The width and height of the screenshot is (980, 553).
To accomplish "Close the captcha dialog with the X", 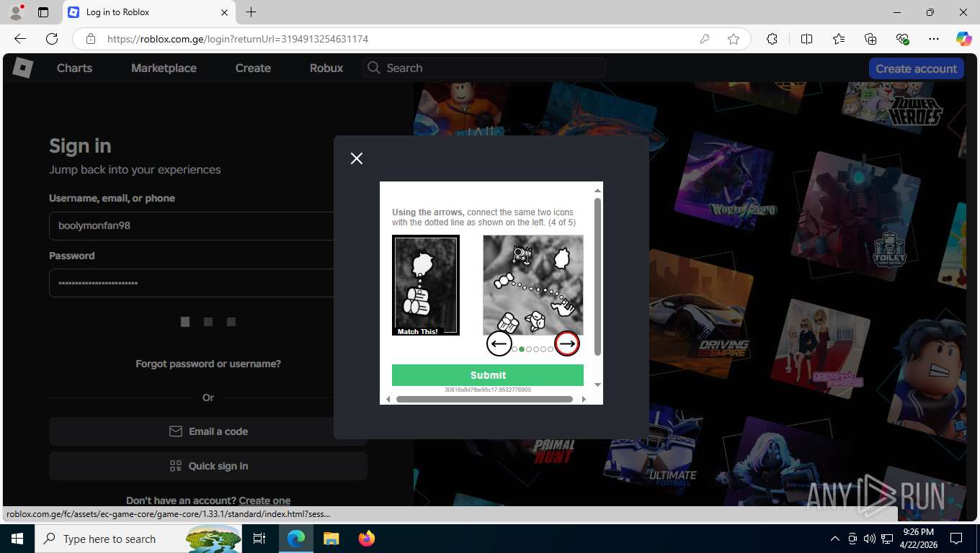I will pyautogui.click(x=357, y=158).
